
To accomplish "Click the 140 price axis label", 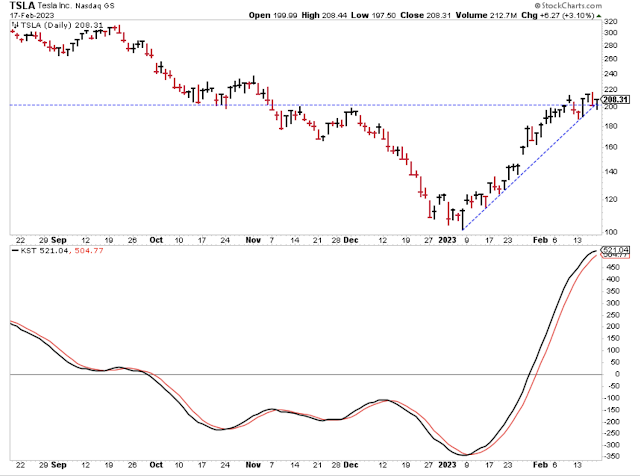I will click(611, 172).
